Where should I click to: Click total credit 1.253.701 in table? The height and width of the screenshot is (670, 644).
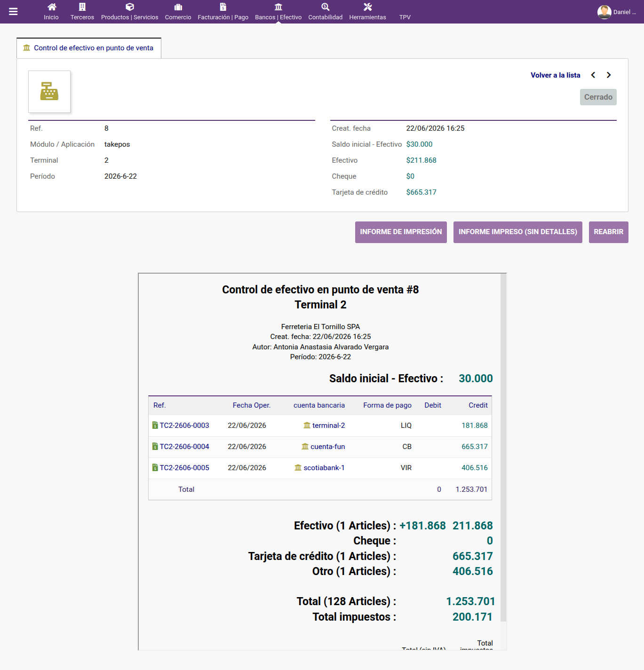(471, 489)
